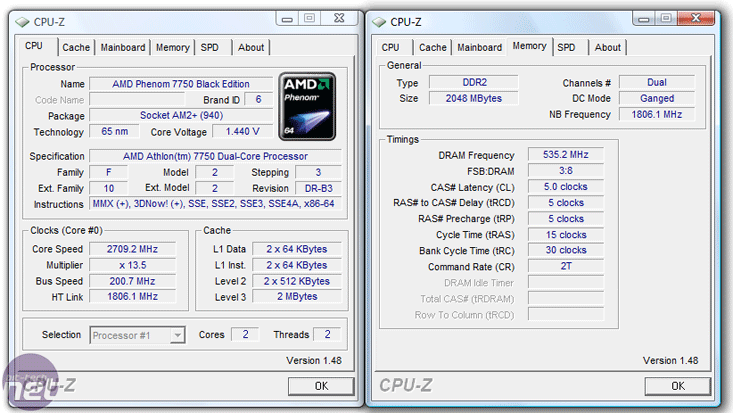
Task: Click the Core Voltage value 1.440 V
Action: coord(242,131)
